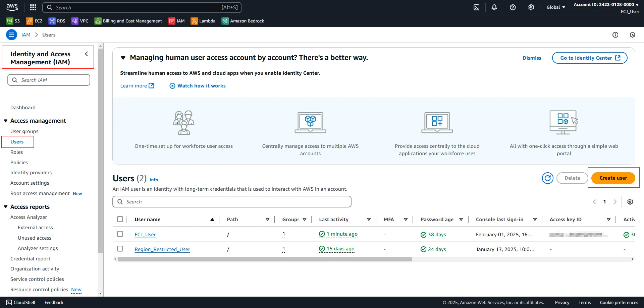Open Identity providers in the sidebar

point(31,173)
